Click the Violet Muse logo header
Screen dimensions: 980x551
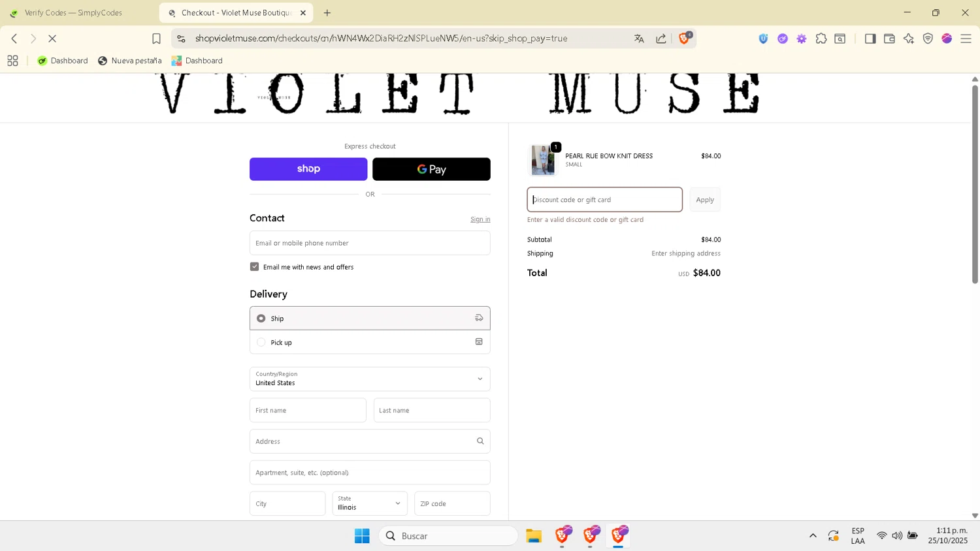(x=461, y=94)
